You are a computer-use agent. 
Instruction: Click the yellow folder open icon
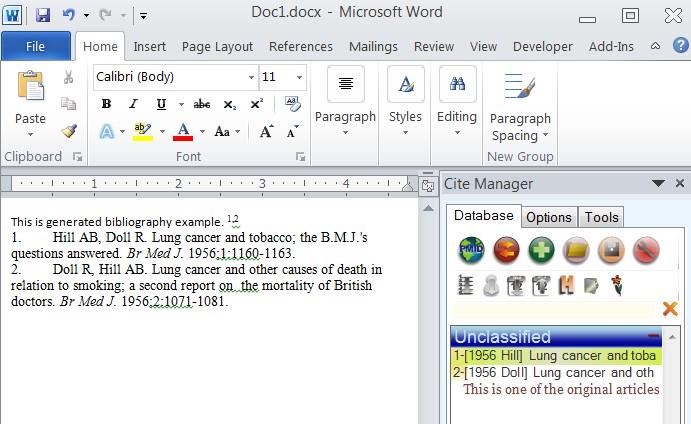point(576,250)
